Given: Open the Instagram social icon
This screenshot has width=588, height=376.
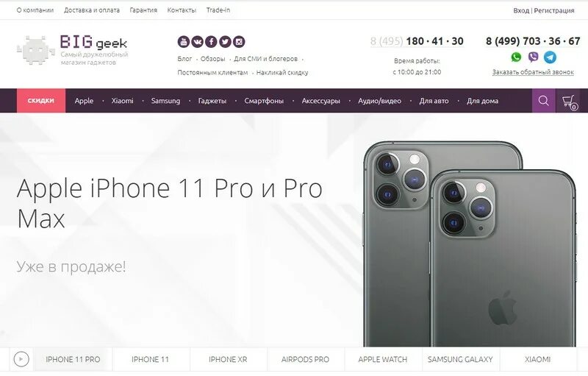Looking at the screenshot, I should click(239, 42).
